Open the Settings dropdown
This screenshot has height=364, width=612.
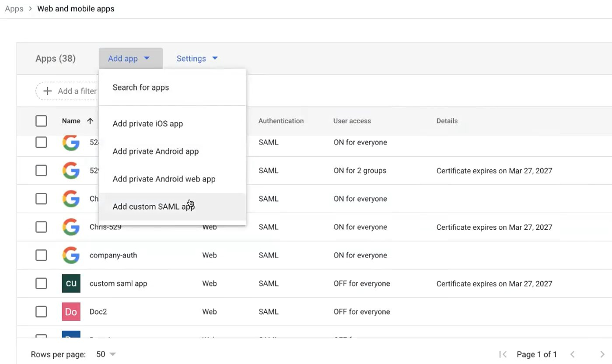[x=197, y=59]
